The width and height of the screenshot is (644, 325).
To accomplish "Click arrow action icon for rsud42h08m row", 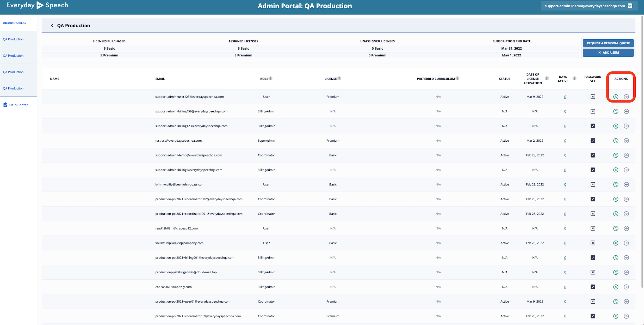I will (626, 228).
